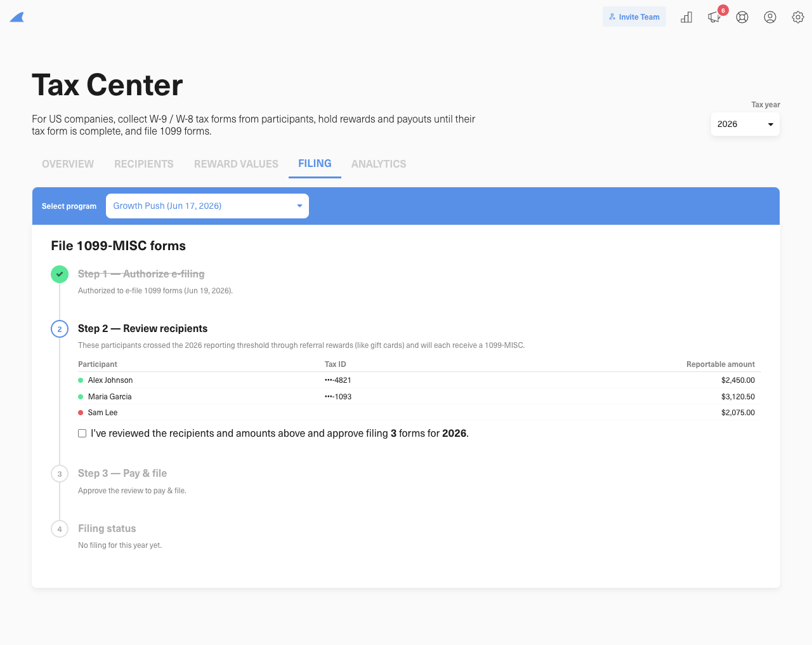Select the Filing tab
Screen dimensions: 812x645
coord(315,164)
